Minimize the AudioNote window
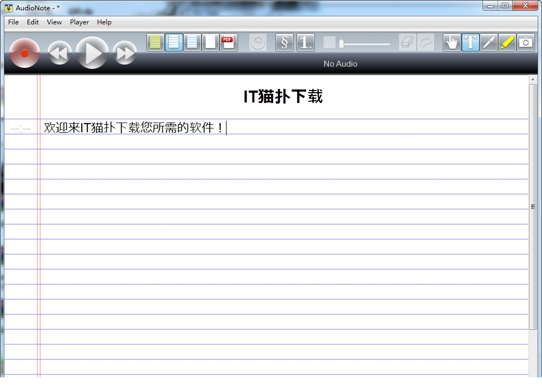The width and height of the screenshot is (542, 392). (490, 6)
